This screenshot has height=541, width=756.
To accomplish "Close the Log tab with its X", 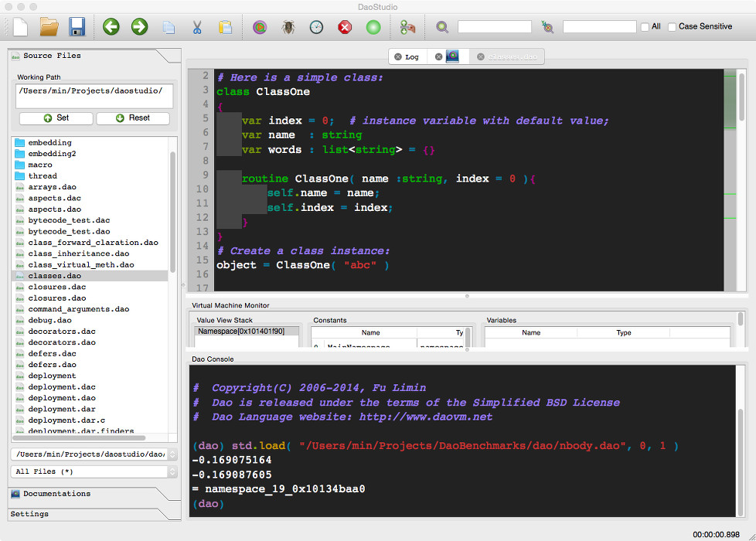I will 398,57.
